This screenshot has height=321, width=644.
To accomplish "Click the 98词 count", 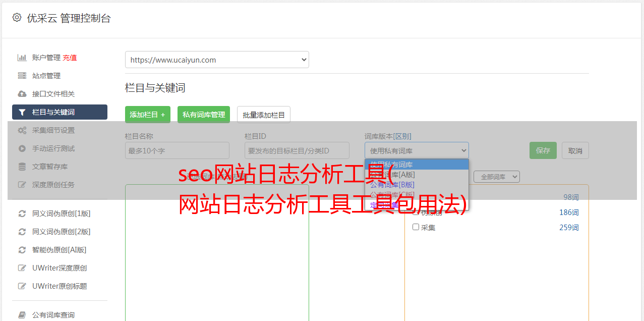I will [x=571, y=197].
